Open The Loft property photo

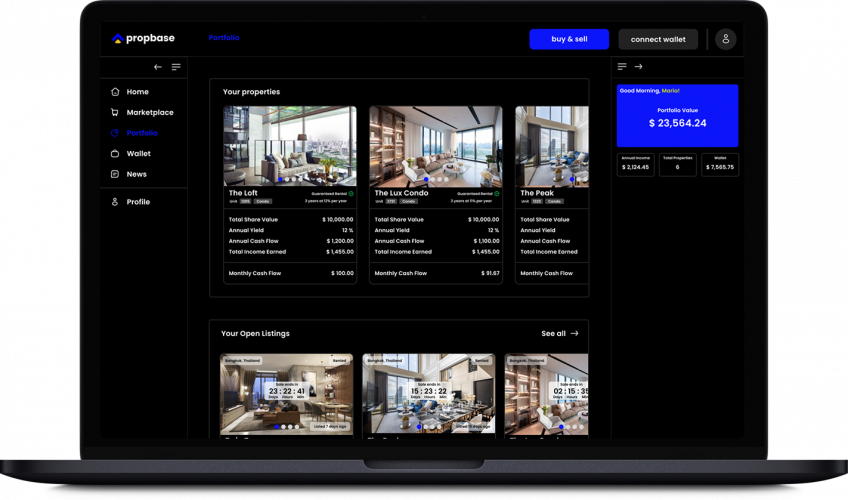point(290,146)
